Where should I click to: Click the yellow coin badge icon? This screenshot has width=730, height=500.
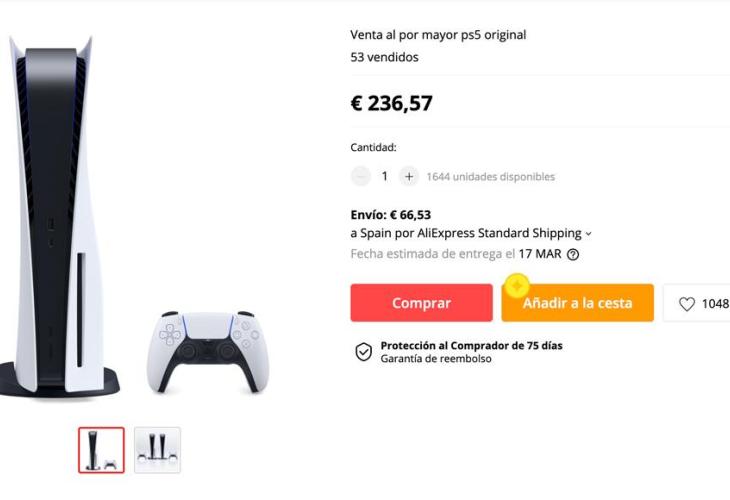coord(516,285)
